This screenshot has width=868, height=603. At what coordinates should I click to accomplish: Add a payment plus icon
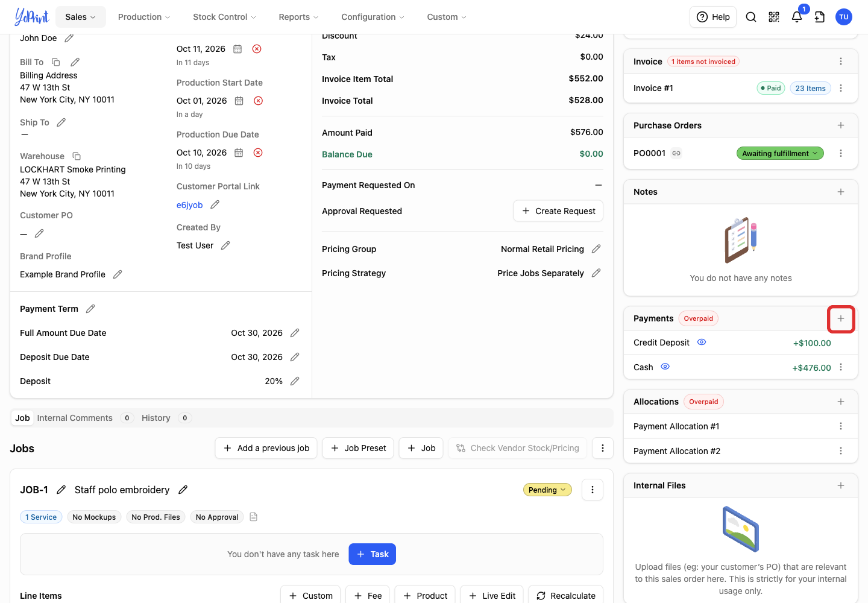pos(841,318)
